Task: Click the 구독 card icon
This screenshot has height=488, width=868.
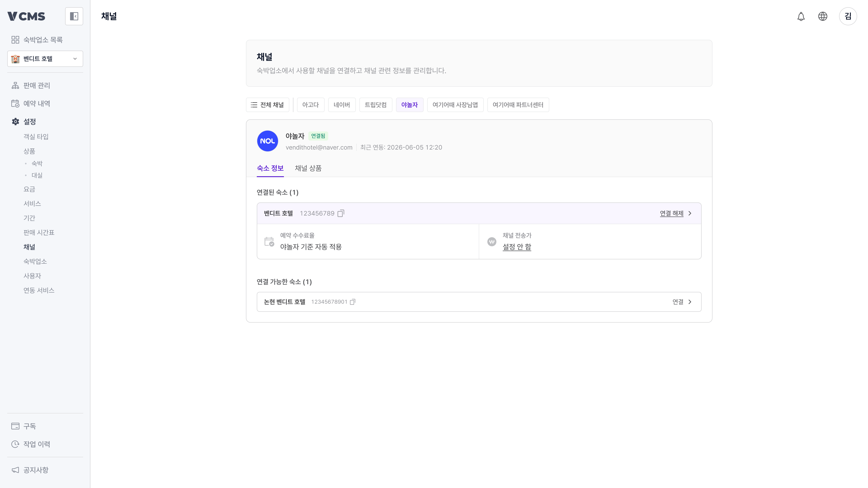Action: pos(15,426)
